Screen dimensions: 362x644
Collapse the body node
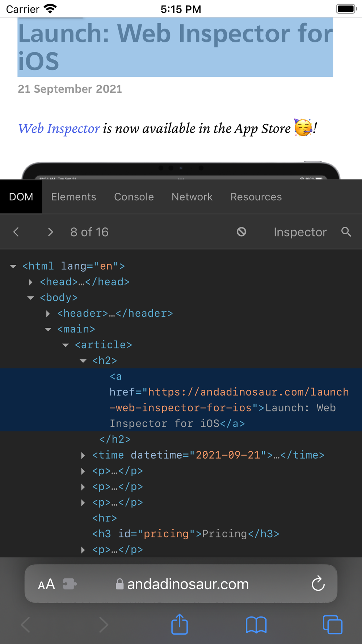[31, 298]
